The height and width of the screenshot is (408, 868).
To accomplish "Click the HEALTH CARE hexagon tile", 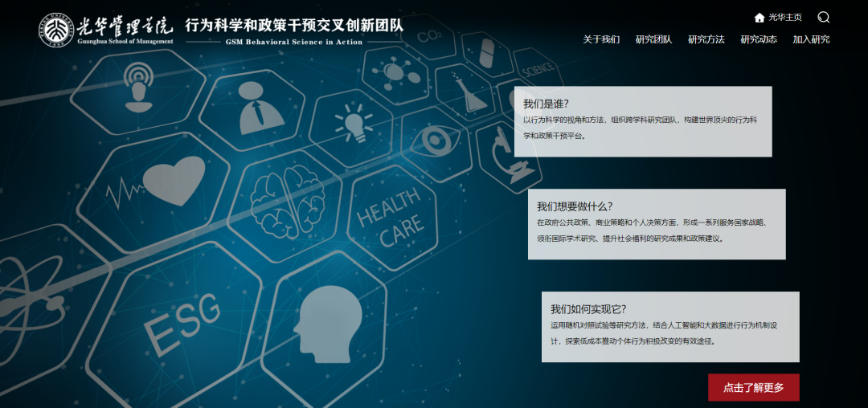I will 390,218.
